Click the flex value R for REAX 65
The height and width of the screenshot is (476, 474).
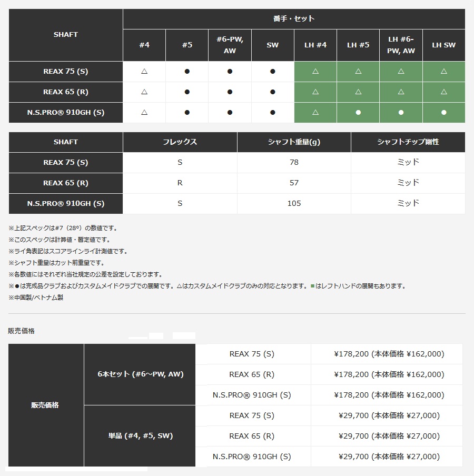tap(180, 183)
